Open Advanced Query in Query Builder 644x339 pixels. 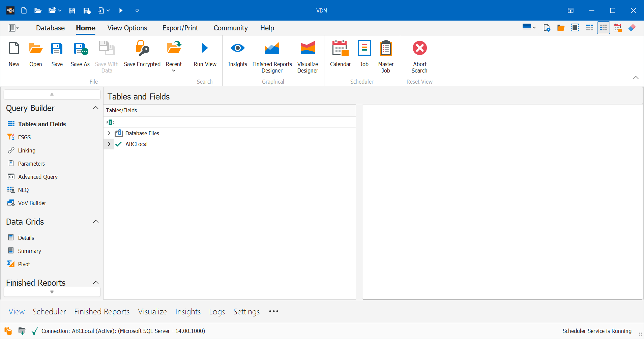(x=38, y=176)
